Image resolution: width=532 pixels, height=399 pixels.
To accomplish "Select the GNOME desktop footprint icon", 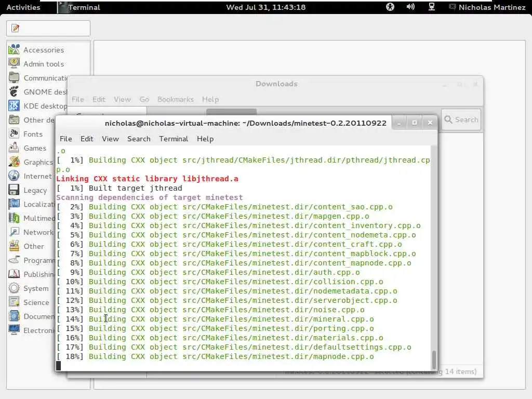I will 14,91.
